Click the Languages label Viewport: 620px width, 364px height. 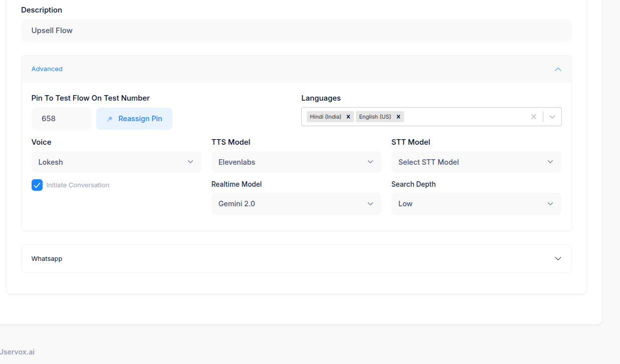321,98
